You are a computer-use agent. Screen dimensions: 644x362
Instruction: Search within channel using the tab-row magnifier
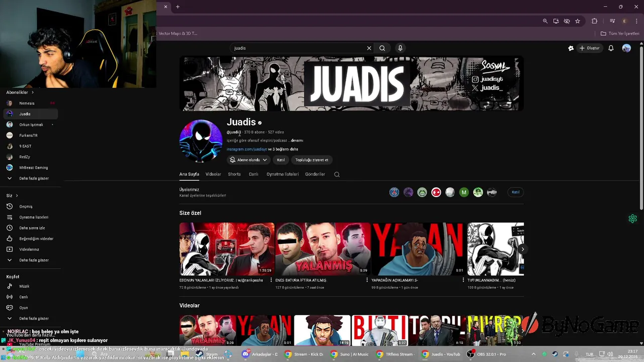pyautogui.click(x=337, y=174)
